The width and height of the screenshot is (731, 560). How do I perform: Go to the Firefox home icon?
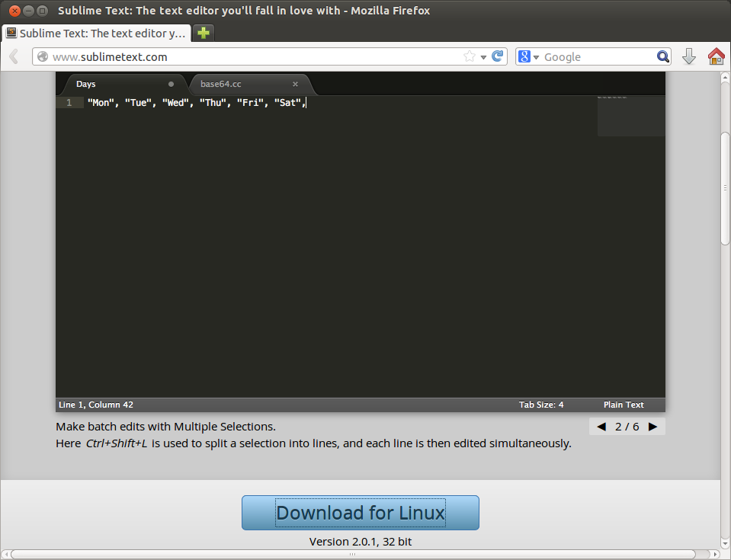click(716, 57)
